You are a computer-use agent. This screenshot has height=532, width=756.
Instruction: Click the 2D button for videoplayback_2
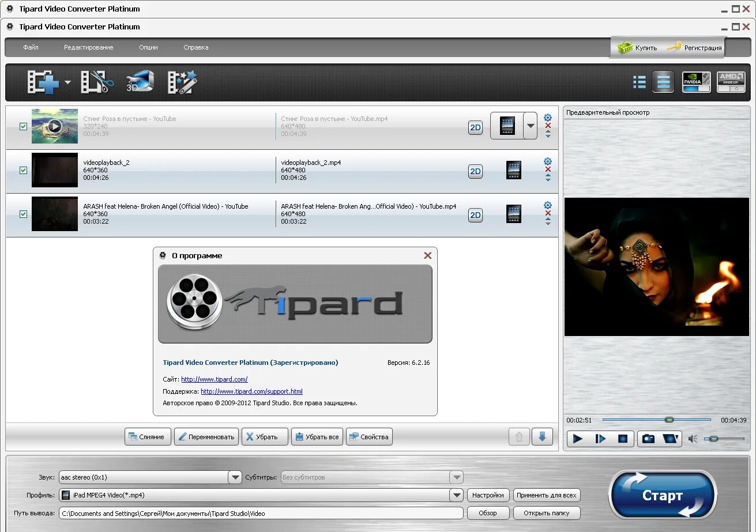(x=475, y=171)
